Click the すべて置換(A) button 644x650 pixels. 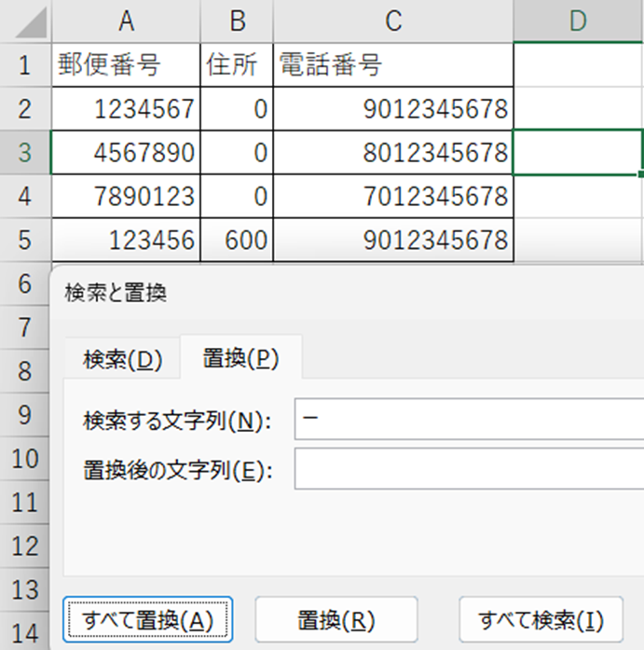147,620
